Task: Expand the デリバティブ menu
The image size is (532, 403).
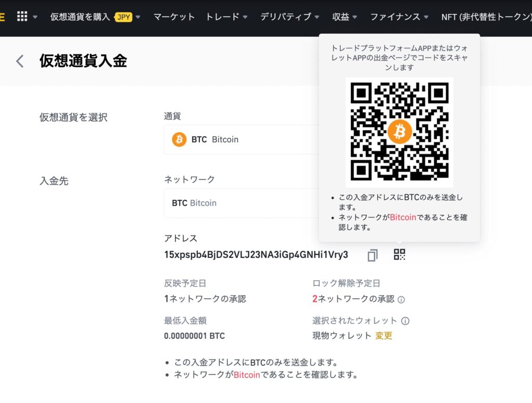Action: 289,17
